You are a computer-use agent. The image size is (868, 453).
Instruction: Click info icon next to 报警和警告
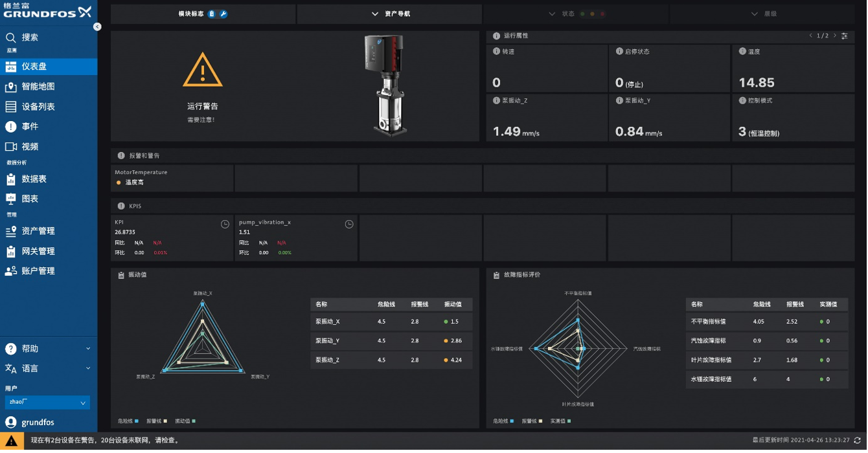pos(121,156)
